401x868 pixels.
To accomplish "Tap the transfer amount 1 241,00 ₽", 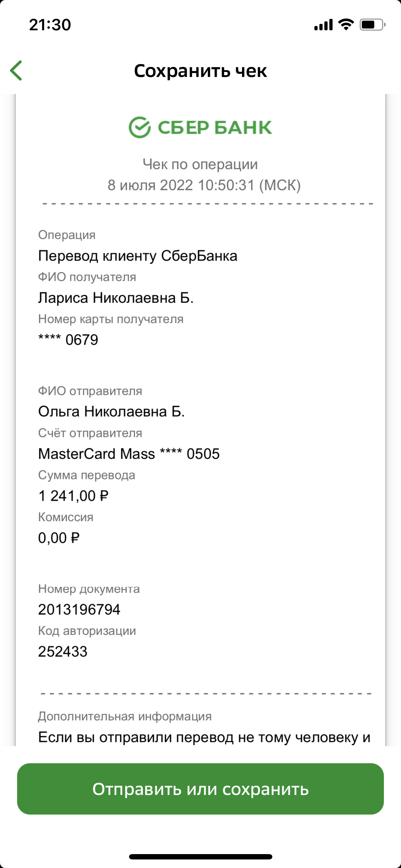I will click(x=73, y=496).
